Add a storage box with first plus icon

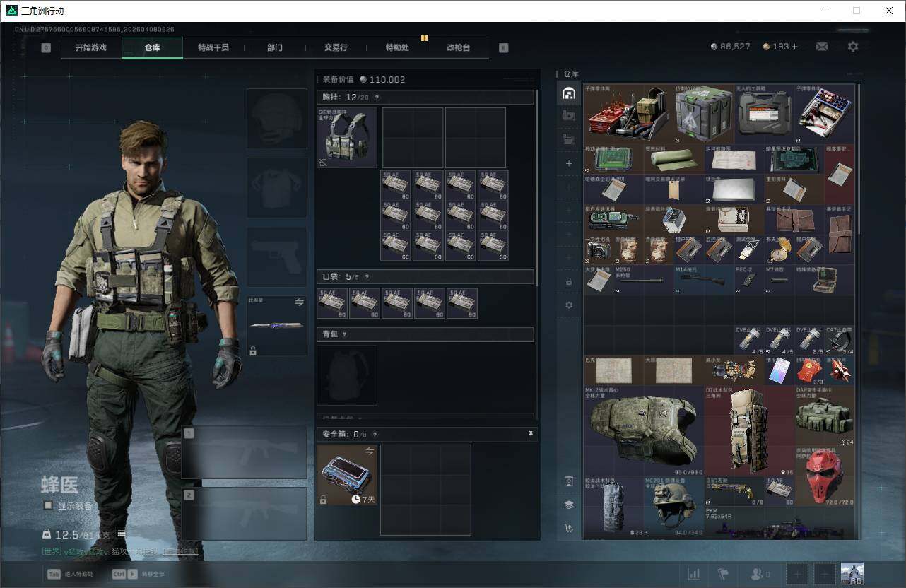click(x=569, y=163)
